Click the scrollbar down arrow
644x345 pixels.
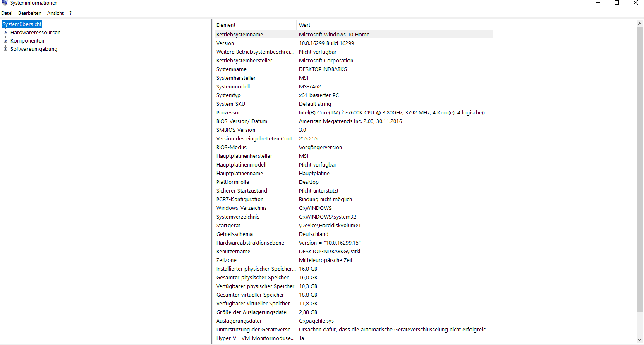[640, 340]
